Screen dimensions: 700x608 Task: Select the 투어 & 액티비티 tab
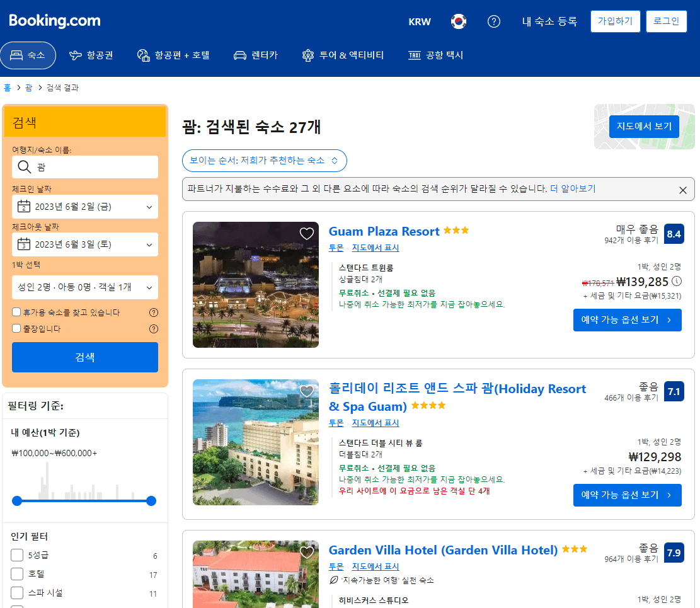(x=343, y=55)
